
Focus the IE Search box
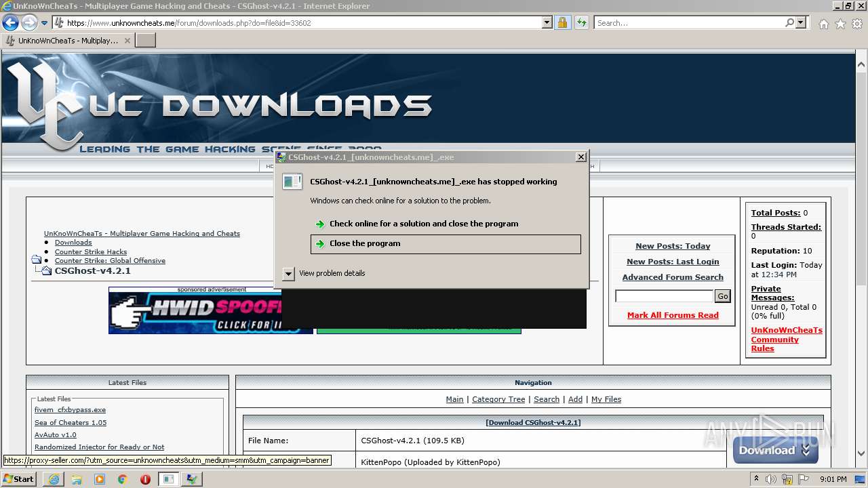pyautogui.click(x=688, y=23)
